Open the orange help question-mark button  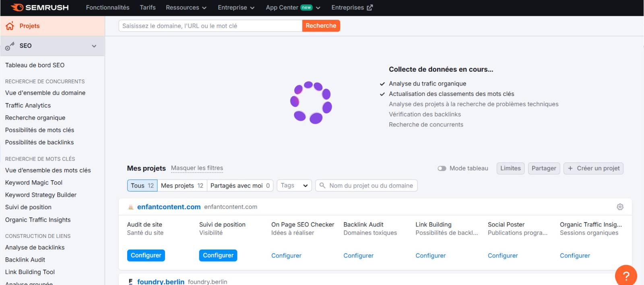(626, 275)
